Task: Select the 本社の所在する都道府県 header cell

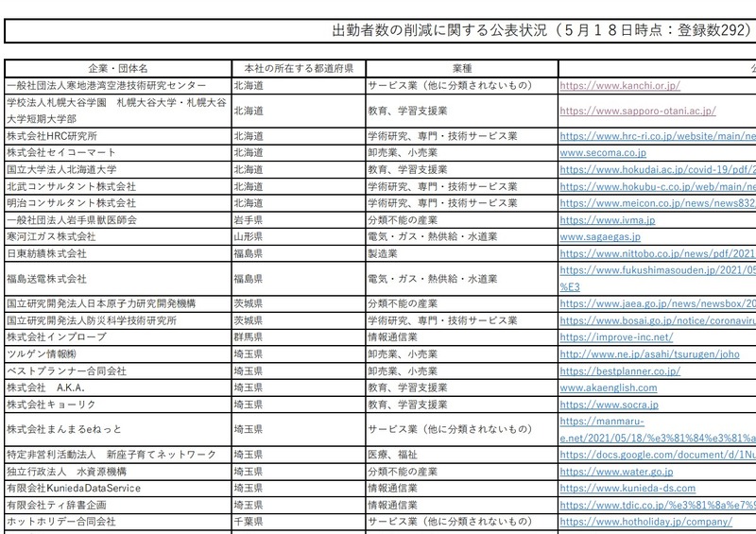Action: point(298,69)
